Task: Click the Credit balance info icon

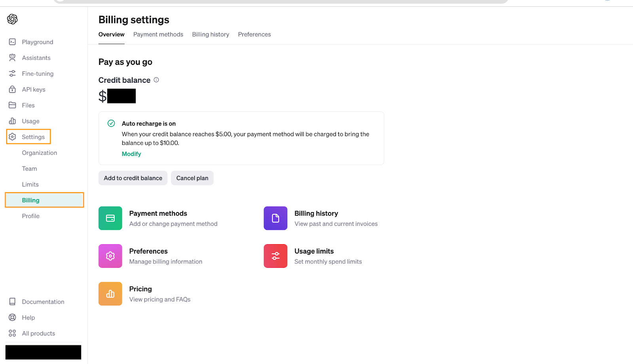Action: tap(156, 80)
